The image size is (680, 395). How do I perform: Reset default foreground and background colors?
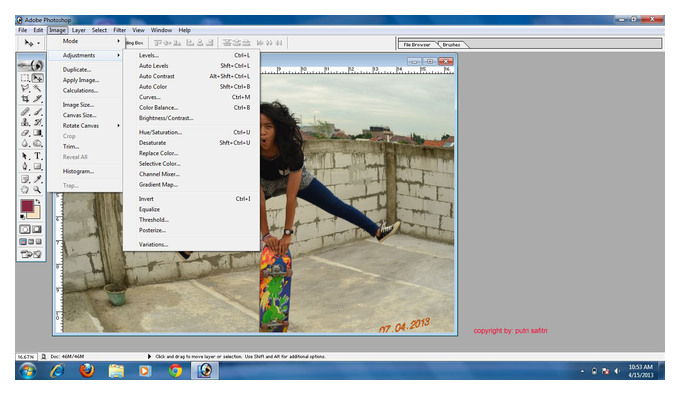[x=23, y=216]
